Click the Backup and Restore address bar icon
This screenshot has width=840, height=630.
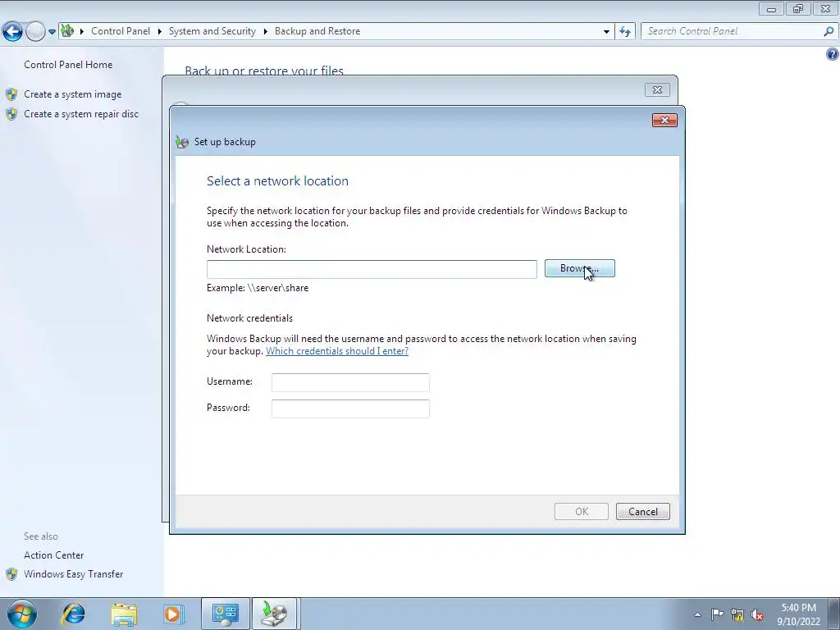(x=67, y=31)
